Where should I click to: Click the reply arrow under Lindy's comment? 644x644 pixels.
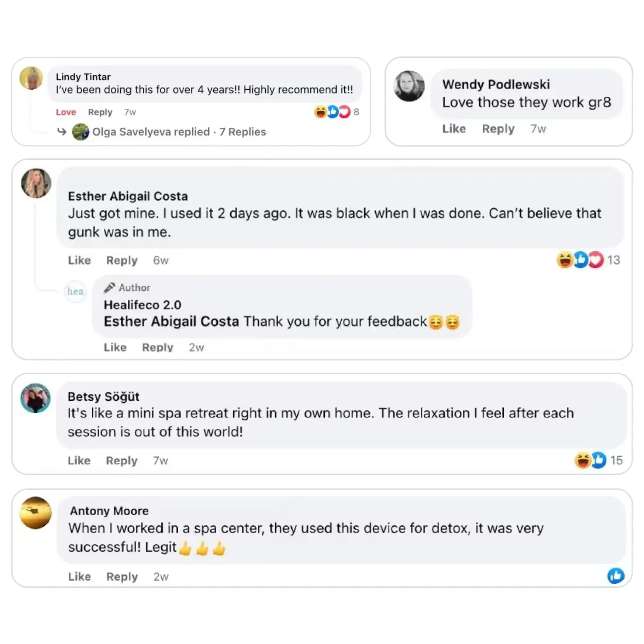(x=62, y=131)
